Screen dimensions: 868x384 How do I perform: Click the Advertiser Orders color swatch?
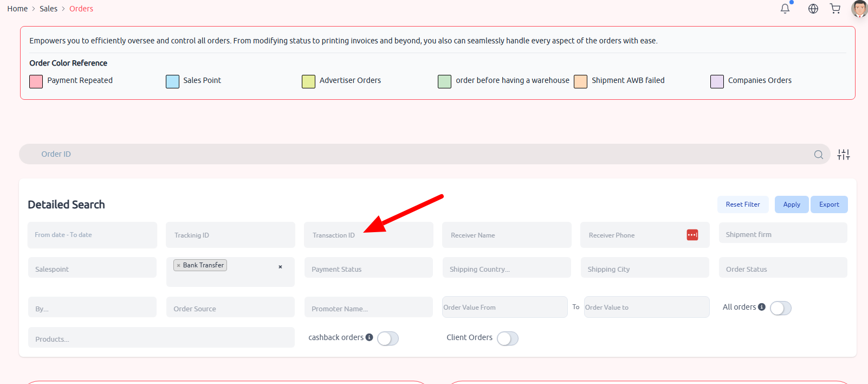(308, 81)
